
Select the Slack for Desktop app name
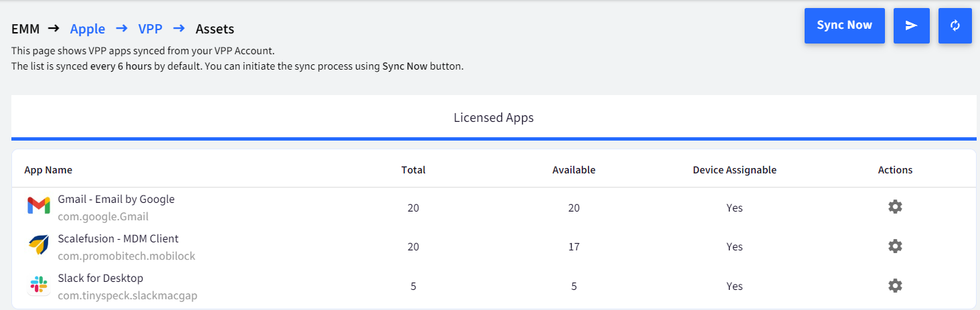[x=100, y=278]
